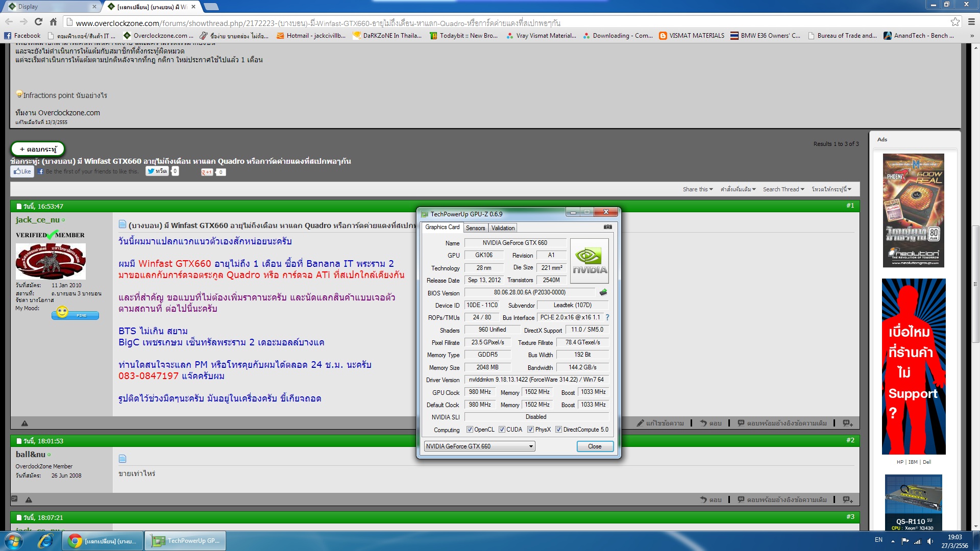
Task: Switch to the Sensors tab
Action: [x=475, y=228]
